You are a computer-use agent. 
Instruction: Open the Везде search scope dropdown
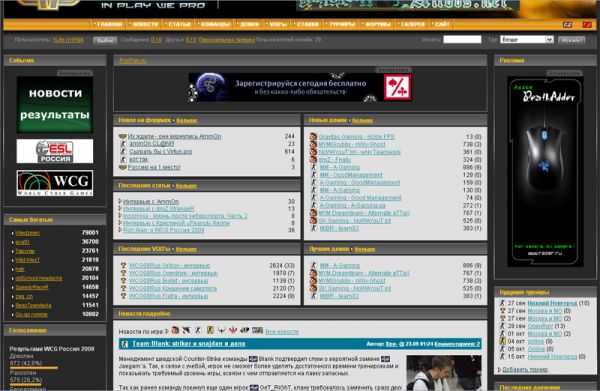[x=527, y=39]
